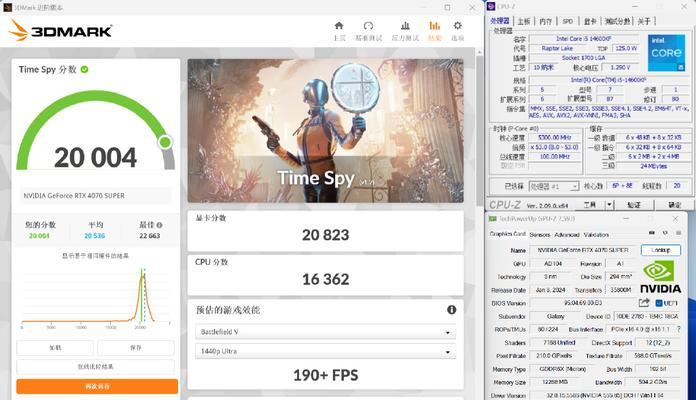Switch to CPU-Z Bench tab
Image resolution: width=696 pixels, height=400 pixels.
click(x=617, y=21)
